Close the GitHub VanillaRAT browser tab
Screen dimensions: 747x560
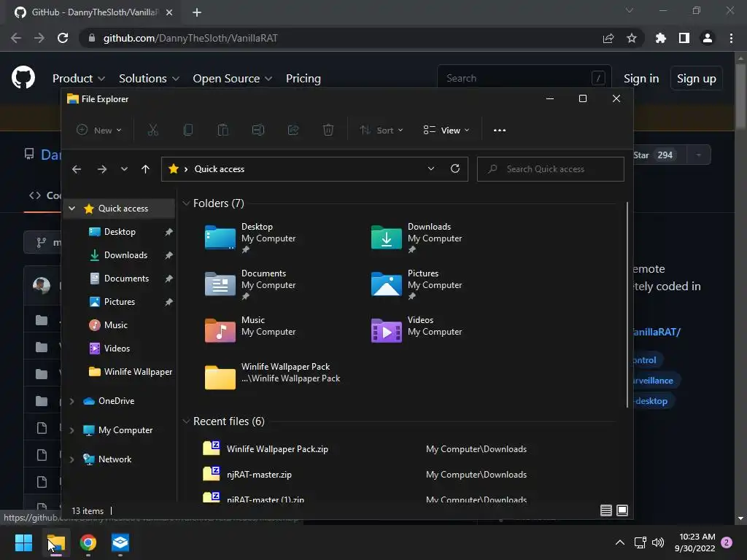(169, 12)
